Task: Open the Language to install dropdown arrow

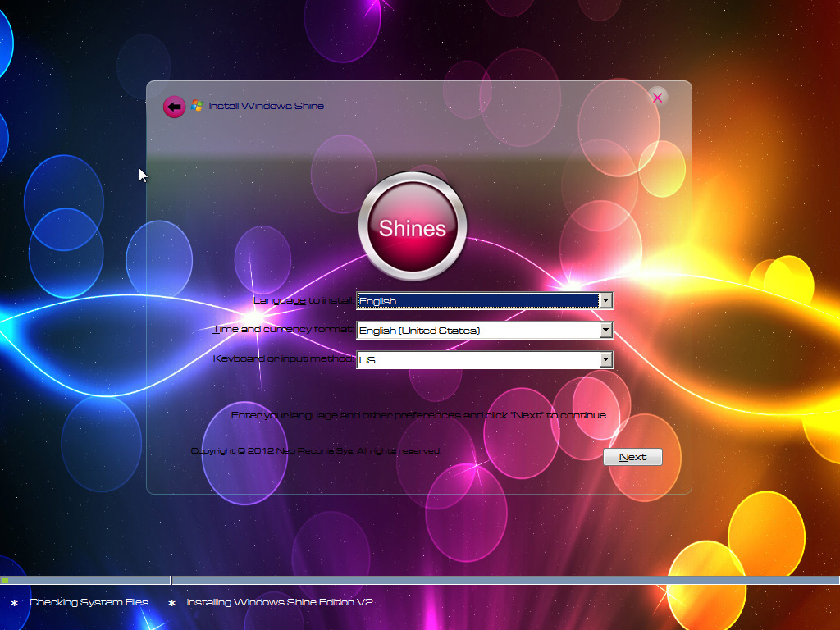Action: click(x=606, y=300)
